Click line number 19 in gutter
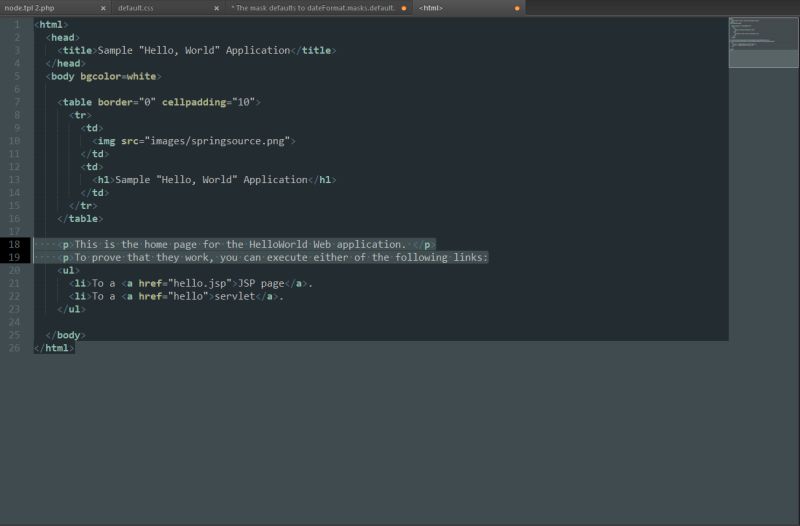 (x=14, y=257)
